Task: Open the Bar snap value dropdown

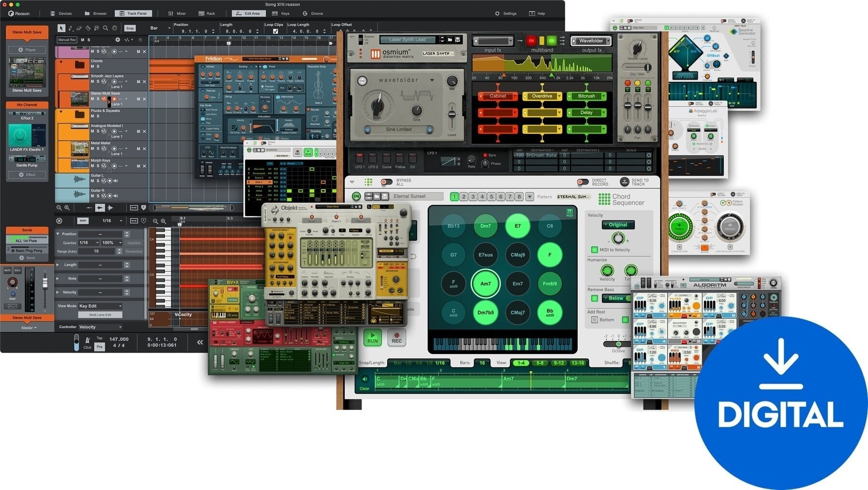Action: (x=161, y=28)
